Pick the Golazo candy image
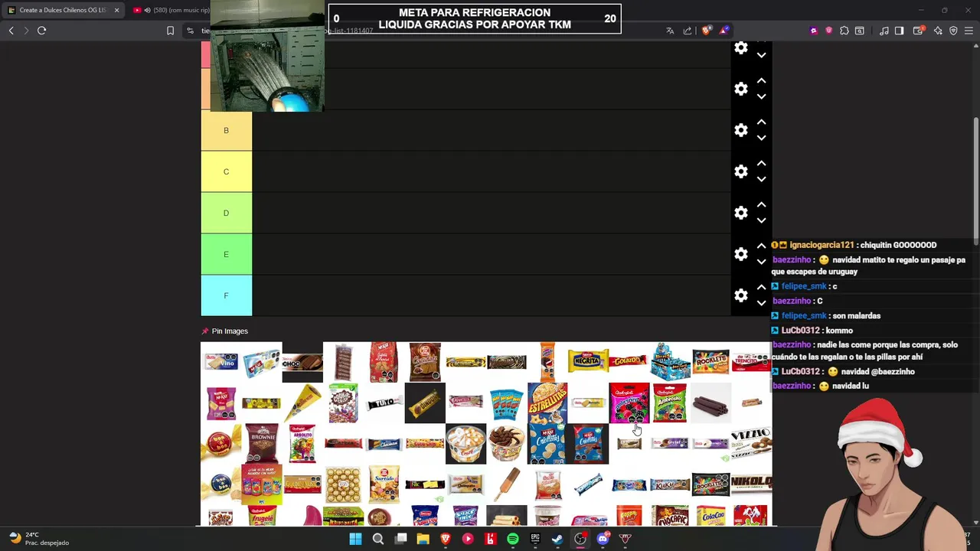 (x=629, y=360)
